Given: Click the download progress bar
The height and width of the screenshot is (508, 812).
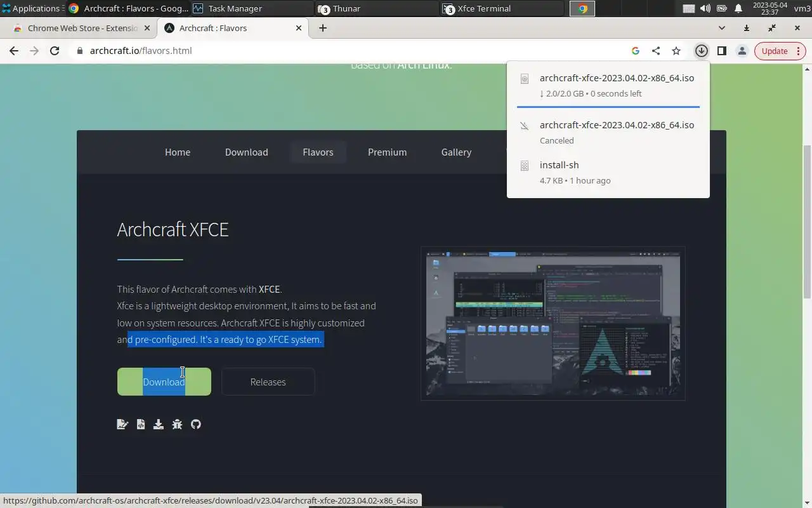Looking at the screenshot, I should [x=608, y=107].
